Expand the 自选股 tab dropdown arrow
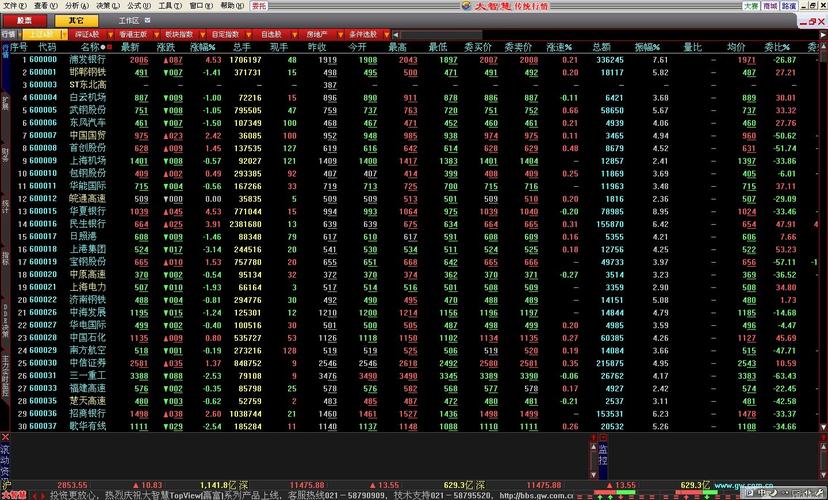 [290, 34]
